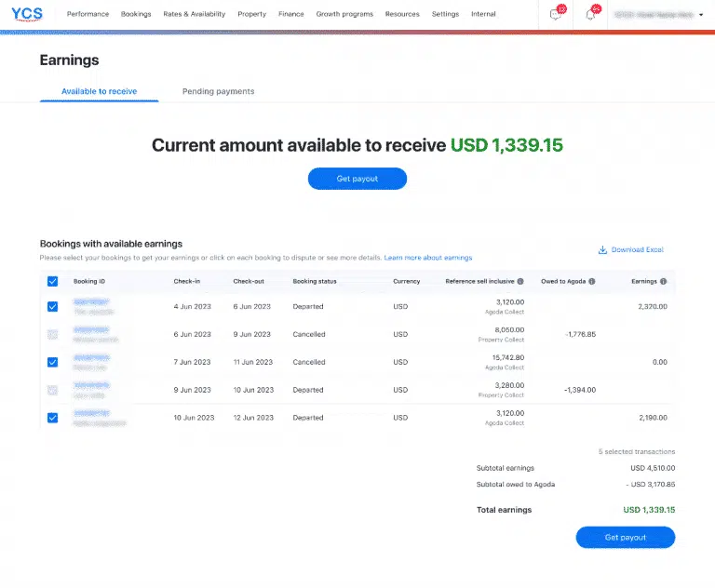Open the messages chat icon
The image size is (715, 588).
click(x=556, y=14)
